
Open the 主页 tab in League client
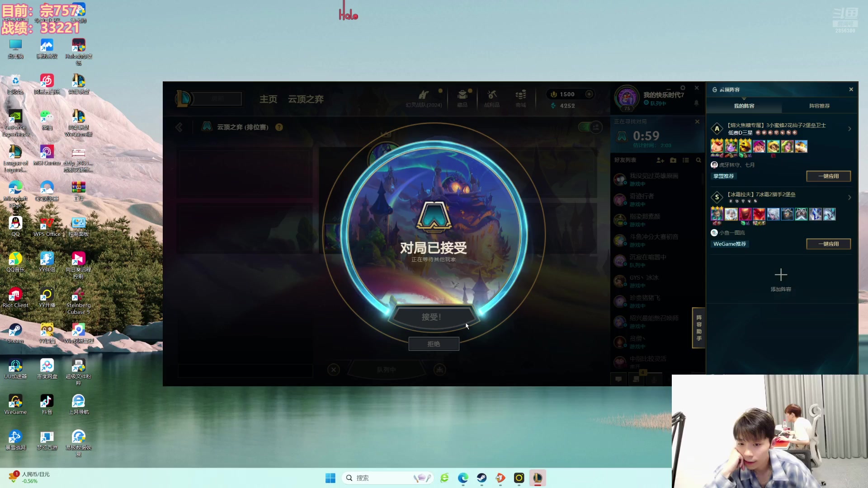pos(268,99)
